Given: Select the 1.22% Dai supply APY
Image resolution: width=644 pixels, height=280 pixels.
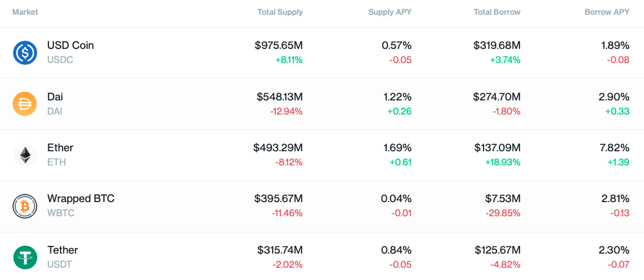Looking at the screenshot, I should tap(396, 97).
